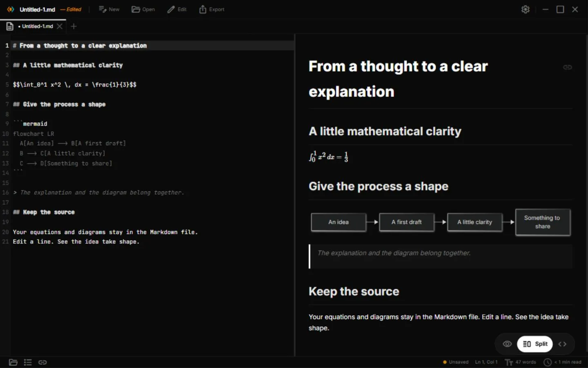Export the document via Export button

(x=212, y=9)
